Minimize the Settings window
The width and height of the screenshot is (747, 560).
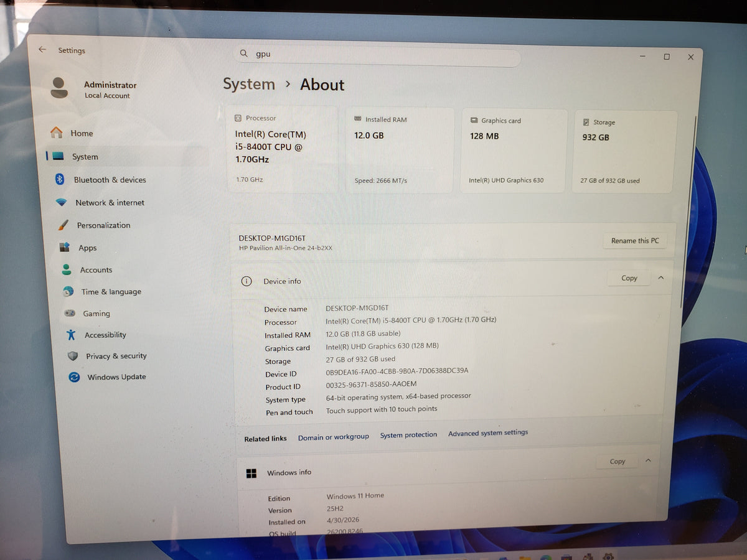[642, 56]
